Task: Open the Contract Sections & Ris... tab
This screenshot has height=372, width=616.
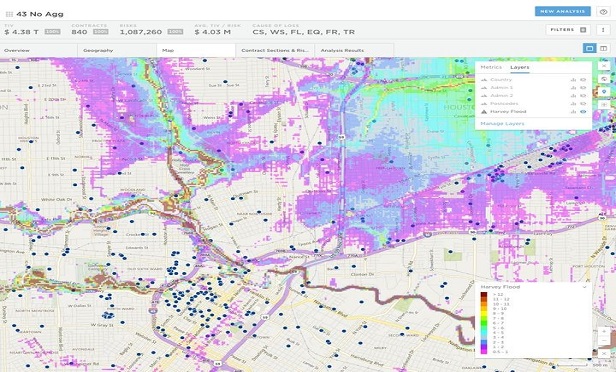Action: (275, 50)
